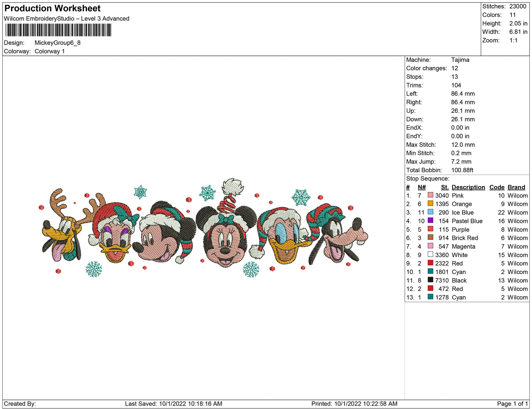The image size is (532, 409).
Task: Select the Black thread color swatch
Action: coord(430,280)
